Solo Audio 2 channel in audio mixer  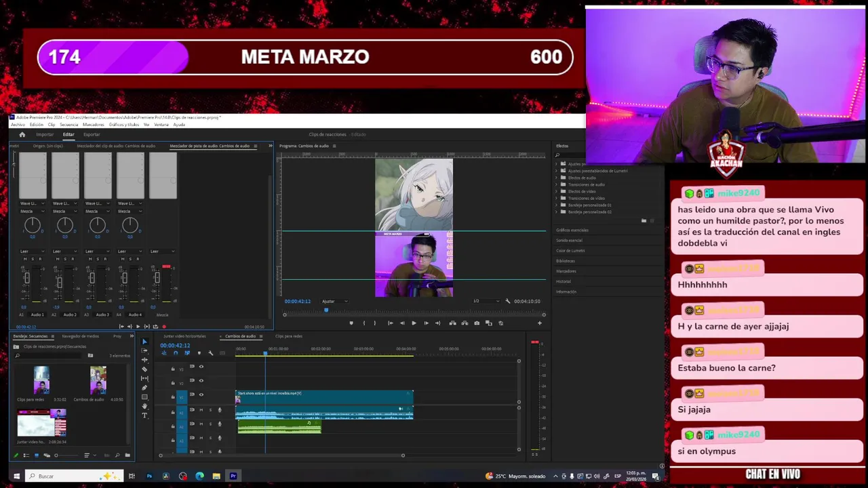pos(65,259)
